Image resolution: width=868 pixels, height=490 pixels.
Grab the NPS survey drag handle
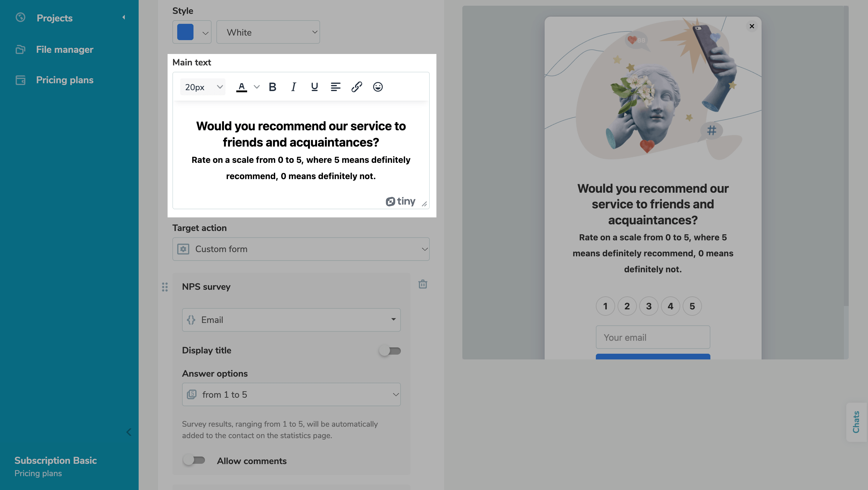(x=165, y=287)
